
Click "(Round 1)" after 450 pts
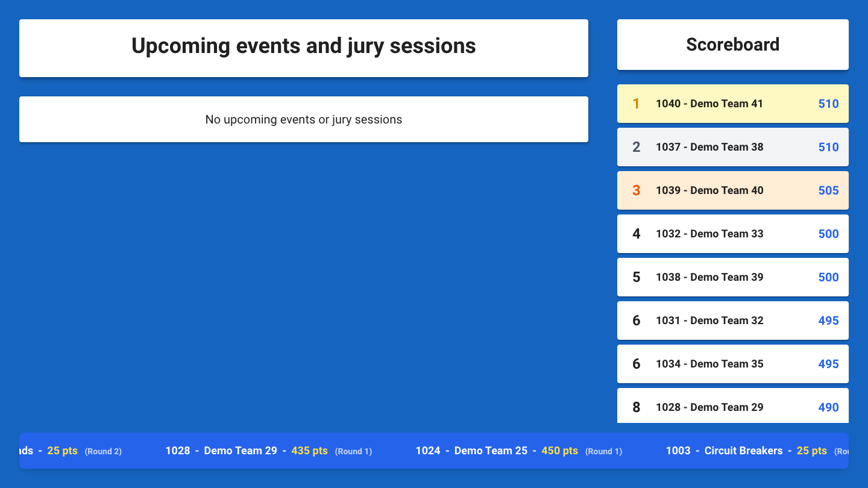[x=603, y=451]
